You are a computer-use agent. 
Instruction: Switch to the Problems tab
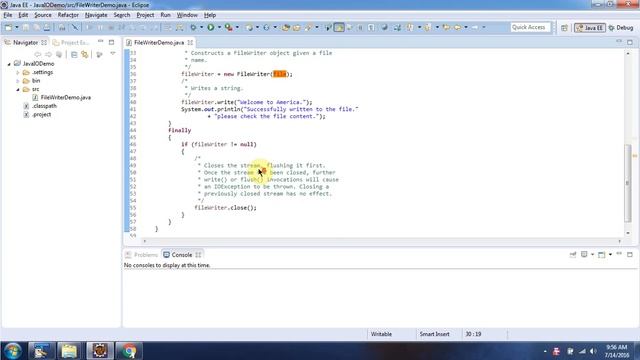142,255
